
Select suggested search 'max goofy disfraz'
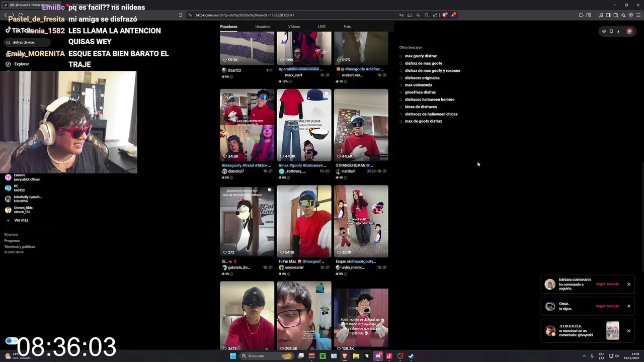(x=421, y=56)
